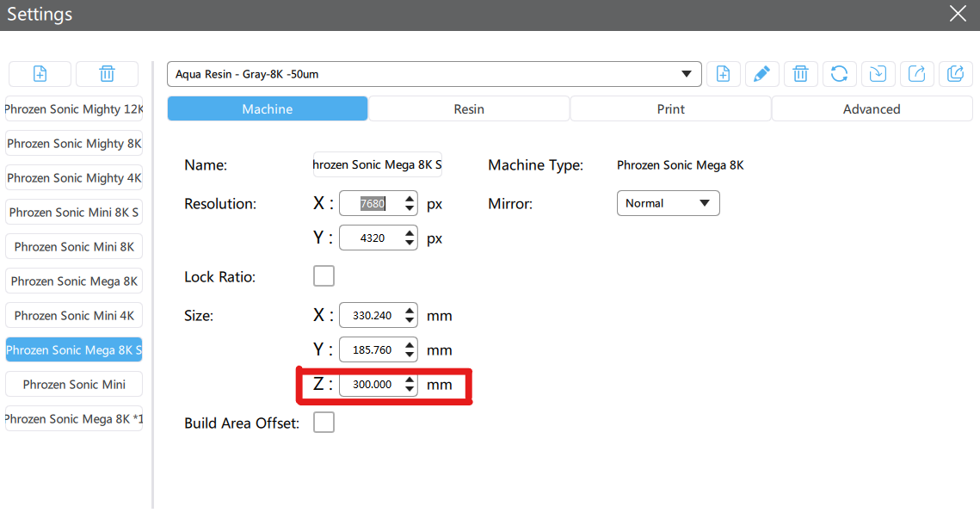This screenshot has width=980, height=519.
Task: Delete the current resin profile
Action: click(800, 74)
